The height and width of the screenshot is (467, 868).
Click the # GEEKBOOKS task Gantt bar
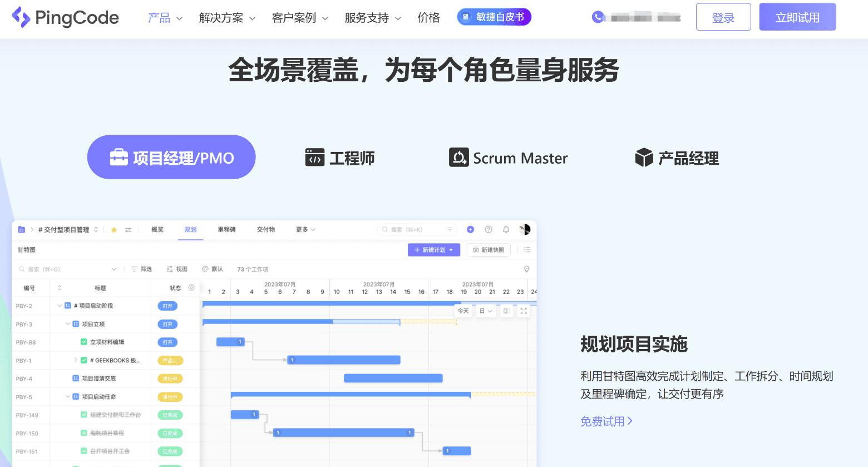[x=344, y=360]
